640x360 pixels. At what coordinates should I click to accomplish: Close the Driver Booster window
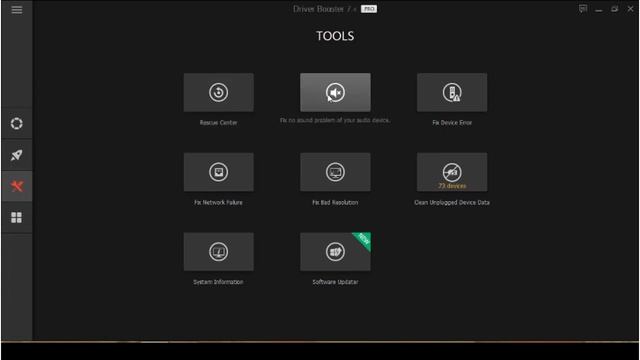tap(630, 9)
